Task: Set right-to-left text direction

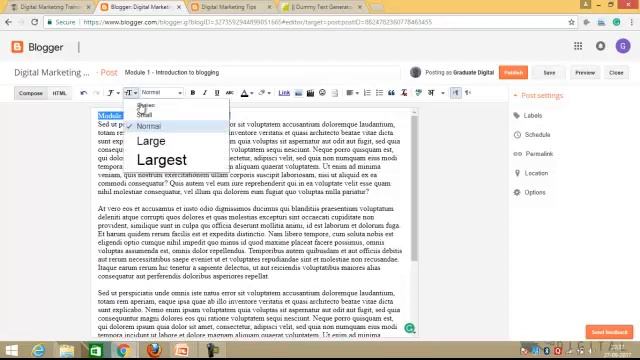Action: click(468, 93)
